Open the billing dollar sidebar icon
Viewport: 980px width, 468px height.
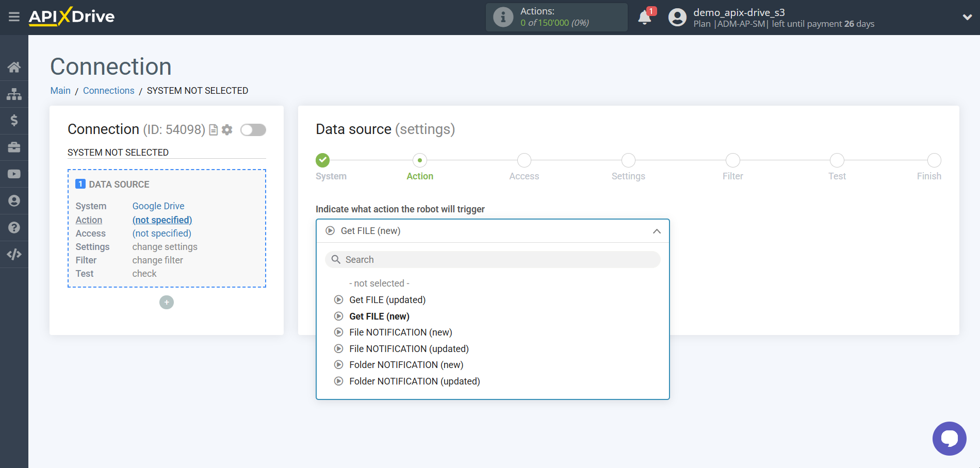(x=14, y=121)
